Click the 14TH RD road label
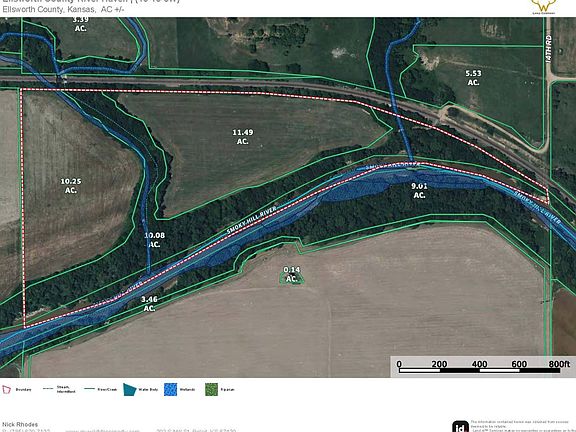 548,48
